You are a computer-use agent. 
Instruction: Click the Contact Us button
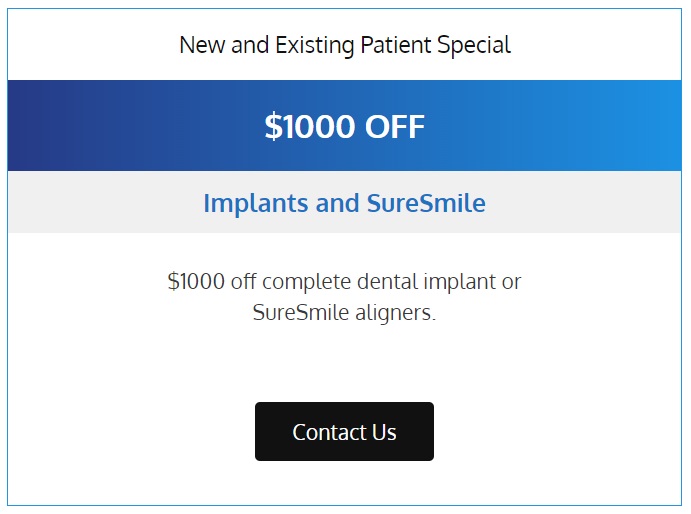pyautogui.click(x=344, y=431)
